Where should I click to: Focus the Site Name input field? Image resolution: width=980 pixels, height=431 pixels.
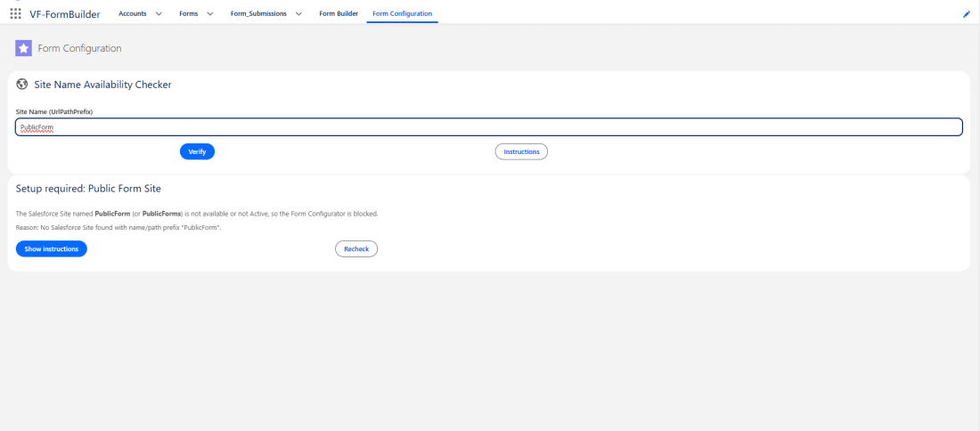tap(489, 126)
